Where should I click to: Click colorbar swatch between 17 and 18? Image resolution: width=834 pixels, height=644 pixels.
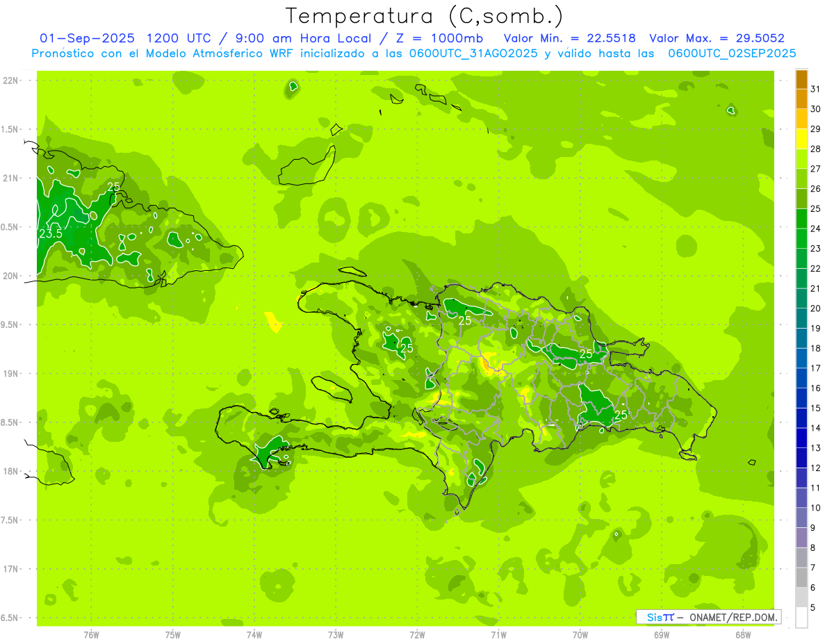click(x=801, y=358)
